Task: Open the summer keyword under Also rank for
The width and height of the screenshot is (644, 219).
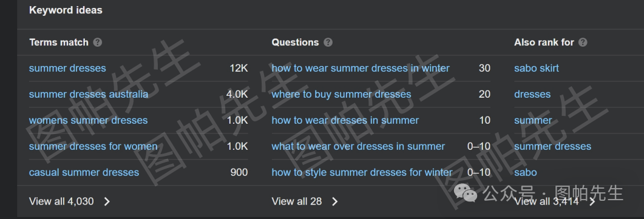Action: click(533, 120)
